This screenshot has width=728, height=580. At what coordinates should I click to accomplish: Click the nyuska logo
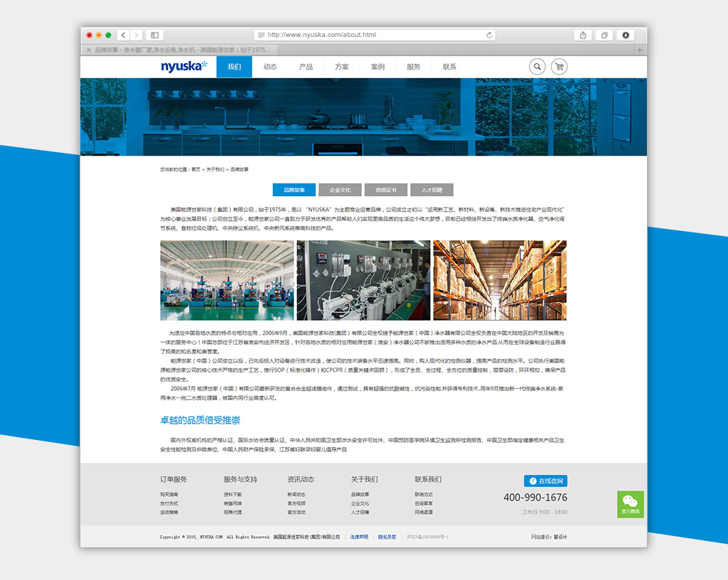point(183,67)
